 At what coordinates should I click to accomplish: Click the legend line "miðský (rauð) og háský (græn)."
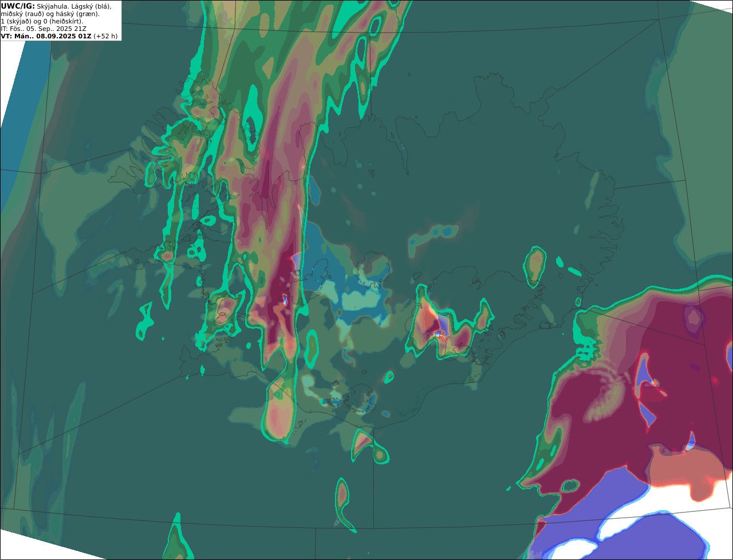click(x=50, y=14)
